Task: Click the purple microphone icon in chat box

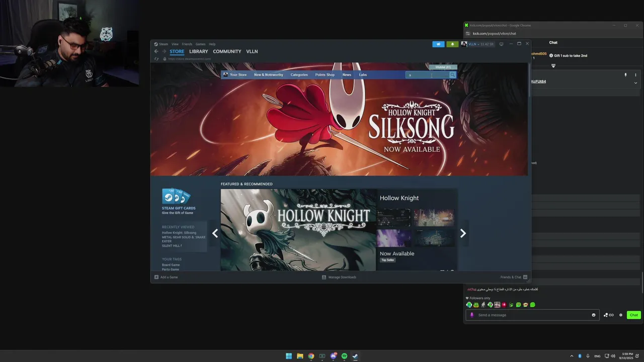Action: click(x=471, y=315)
